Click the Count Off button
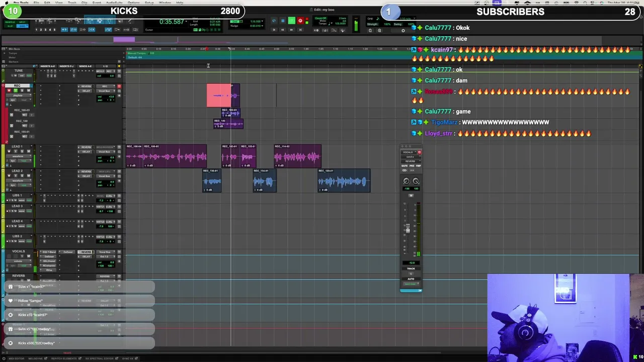Image resolution: width=644 pixels, height=362 pixels. click(x=320, y=18)
